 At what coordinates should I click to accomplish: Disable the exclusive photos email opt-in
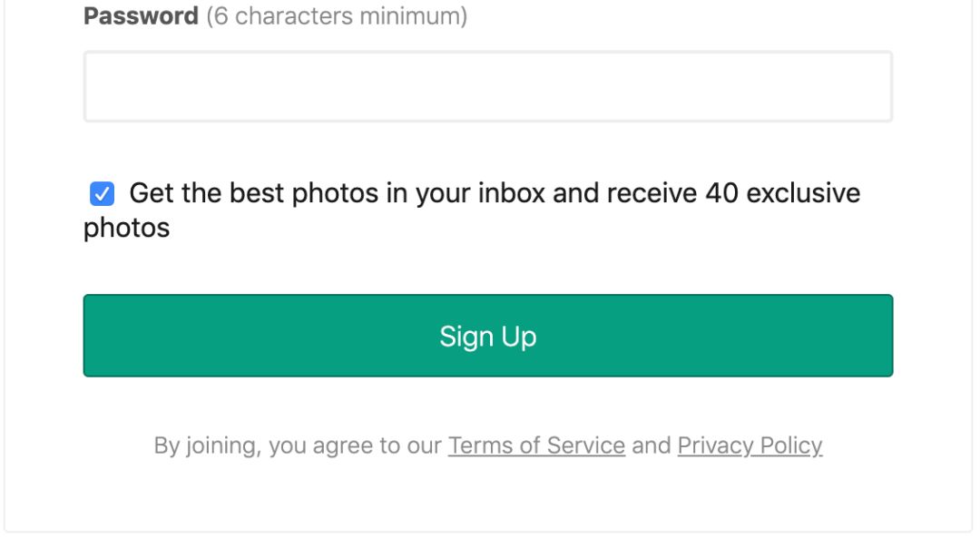coord(102,193)
